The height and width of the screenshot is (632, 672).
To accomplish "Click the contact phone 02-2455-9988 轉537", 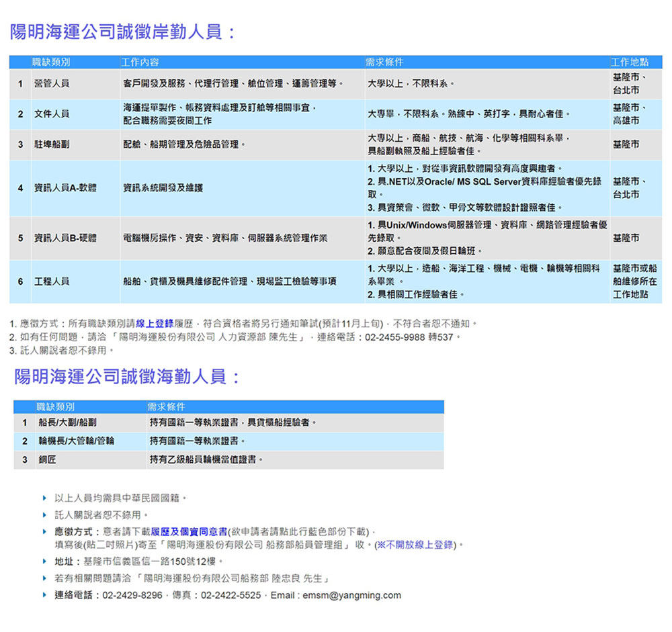I will pyautogui.click(x=409, y=337).
